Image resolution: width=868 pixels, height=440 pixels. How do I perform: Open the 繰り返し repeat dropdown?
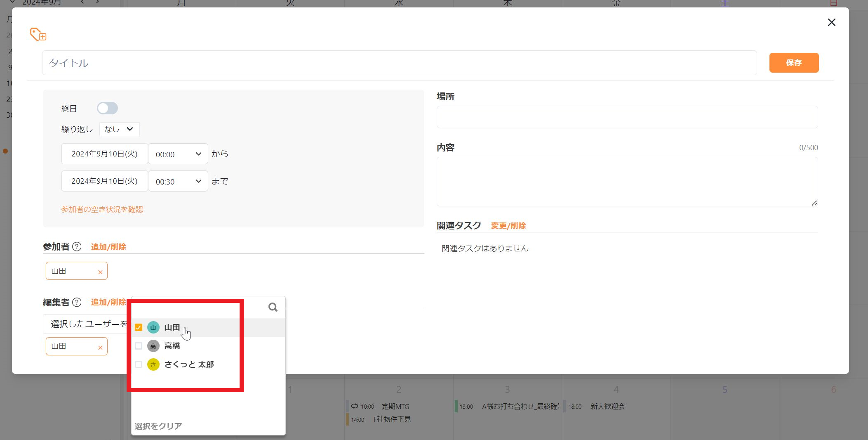(x=119, y=129)
